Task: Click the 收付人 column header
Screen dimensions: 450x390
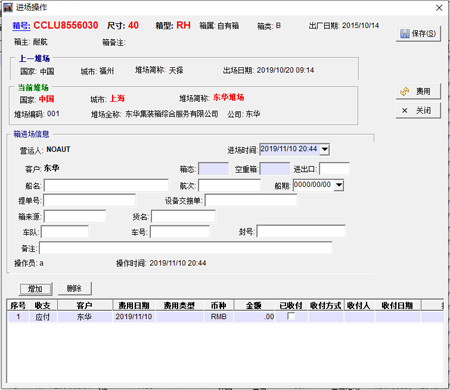Action: coord(359,305)
